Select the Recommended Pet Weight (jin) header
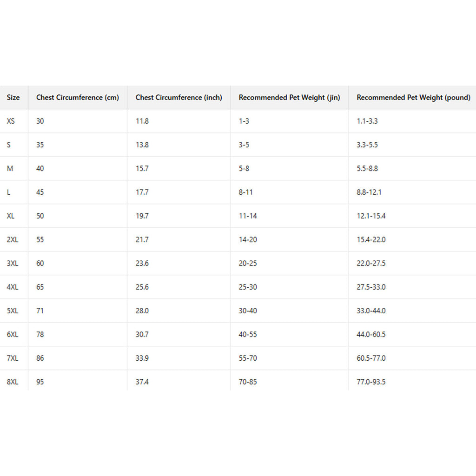Viewport: 476px width, 476px height. pyautogui.click(x=289, y=98)
